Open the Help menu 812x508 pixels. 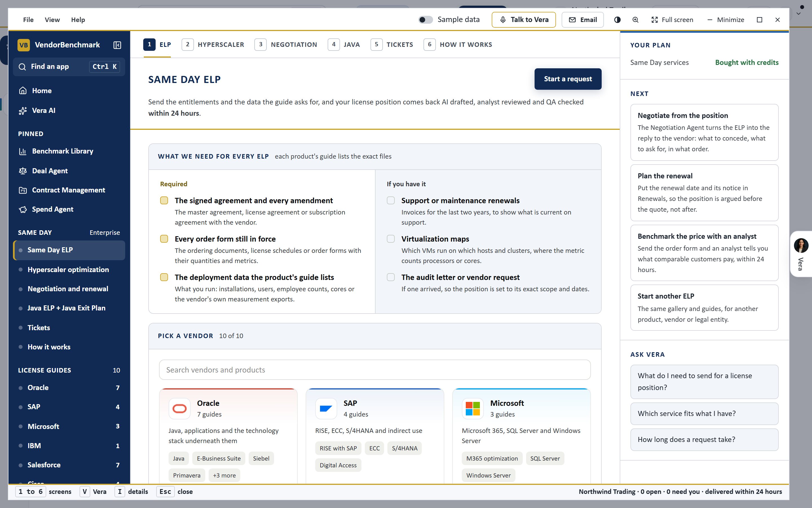tap(78, 20)
